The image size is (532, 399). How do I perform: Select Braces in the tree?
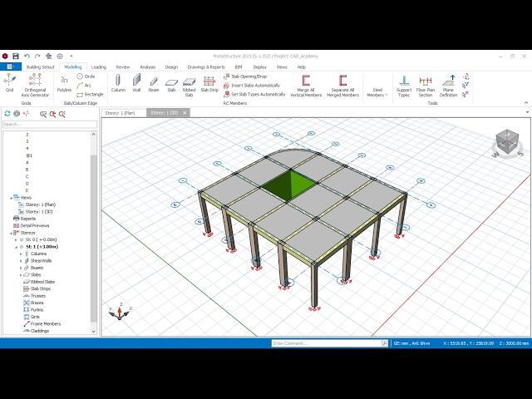pos(37,303)
